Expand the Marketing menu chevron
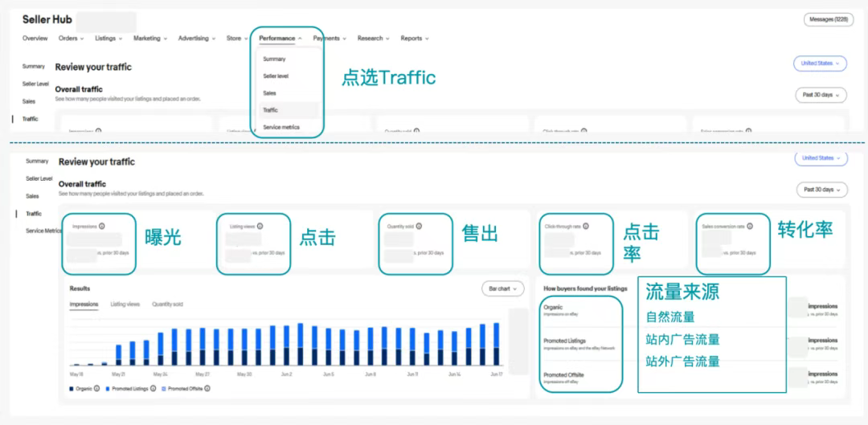 click(x=165, y=39)
